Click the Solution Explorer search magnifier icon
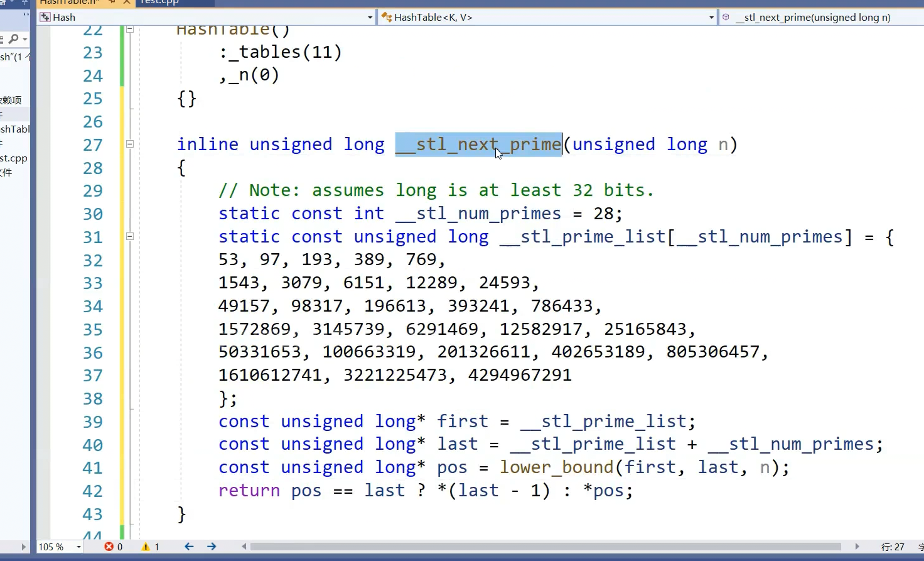The width and height of the screenshot is (924, 561). pos(13,39)
